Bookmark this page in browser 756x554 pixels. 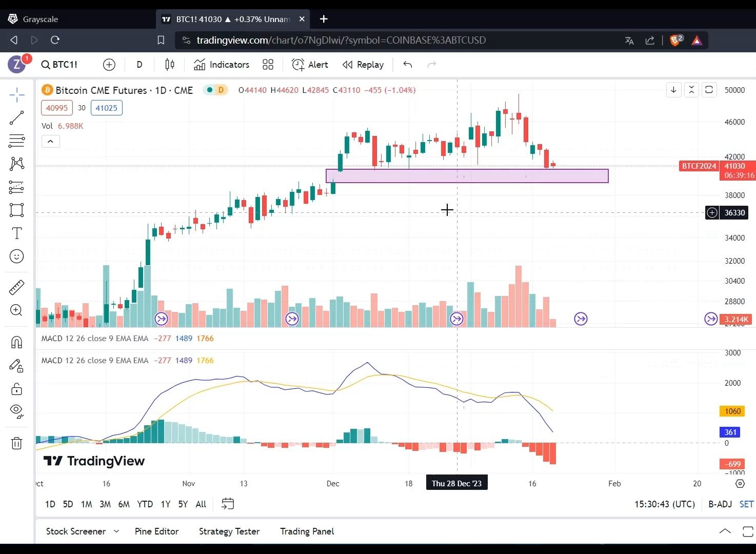[161, 40]
